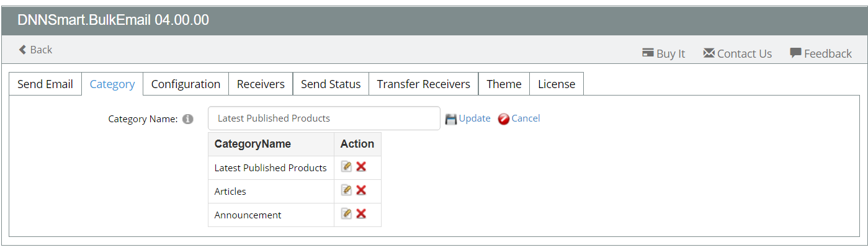Open the Feedback link
Image resolution: width=868 pixels, height=250 pixels.
point(821,53)
